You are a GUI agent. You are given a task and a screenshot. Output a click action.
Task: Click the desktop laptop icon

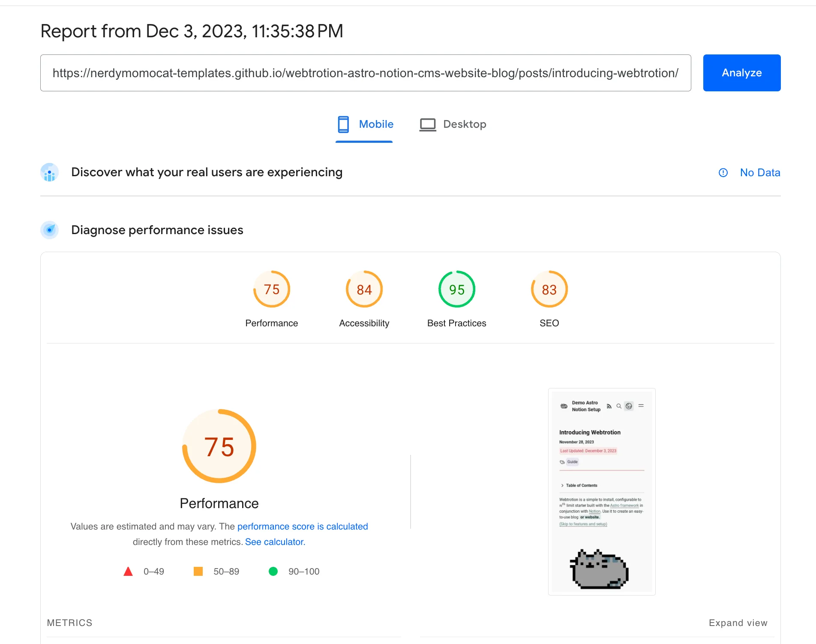[427, 124]
